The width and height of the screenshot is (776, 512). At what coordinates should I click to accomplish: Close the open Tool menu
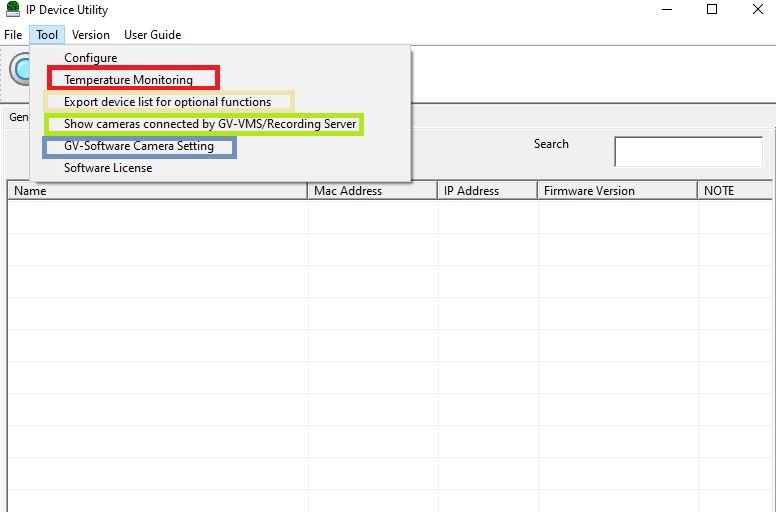click(x=47, y=35)
